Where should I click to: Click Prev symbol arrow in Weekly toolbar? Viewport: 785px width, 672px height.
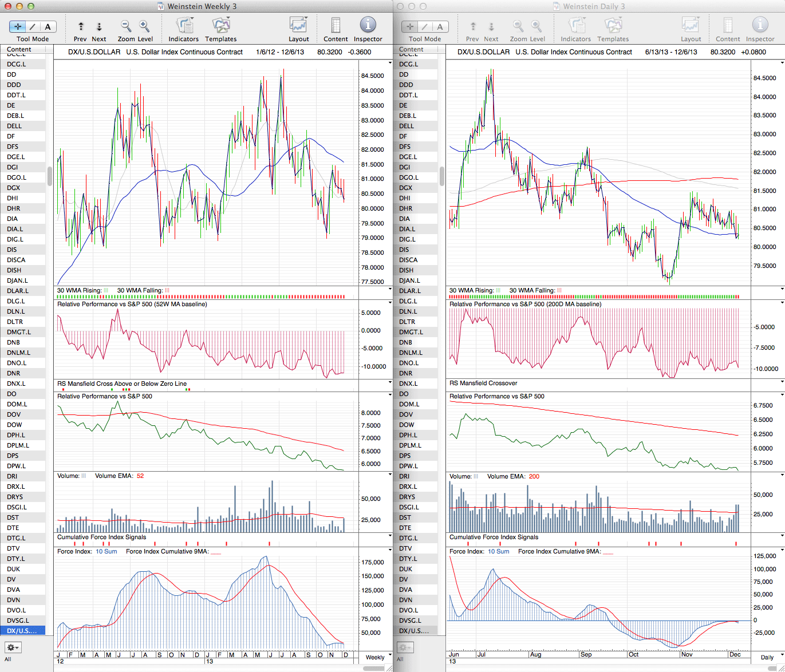point(81,26)
